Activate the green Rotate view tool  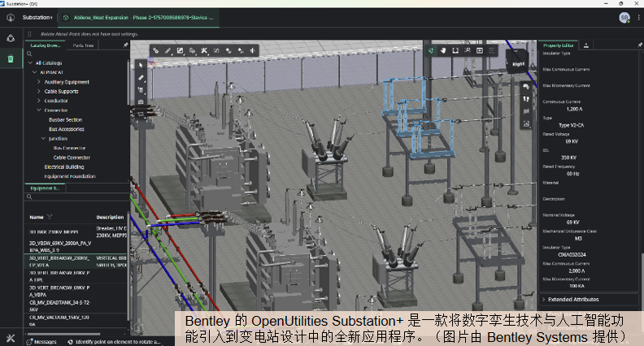click(431, 50)
